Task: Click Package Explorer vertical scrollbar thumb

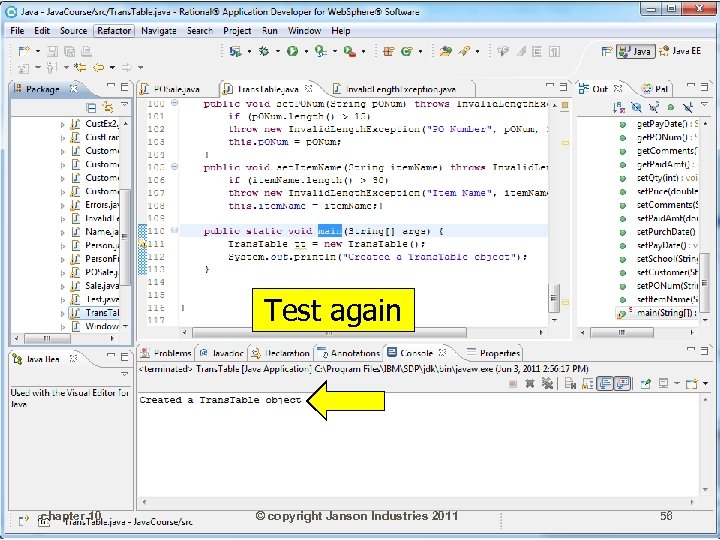Action: [125, 237]
